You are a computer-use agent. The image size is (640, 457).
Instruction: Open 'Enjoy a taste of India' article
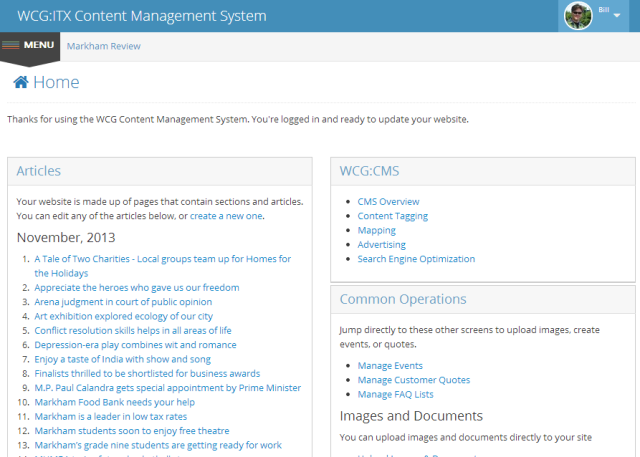(122, 359)
